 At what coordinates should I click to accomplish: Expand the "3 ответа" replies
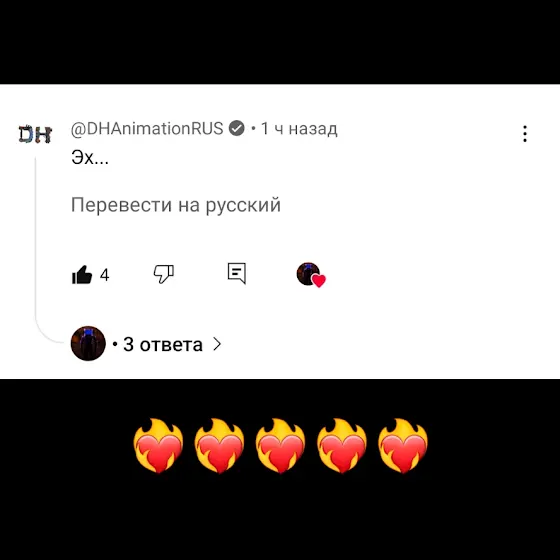(x=163, y=345)
